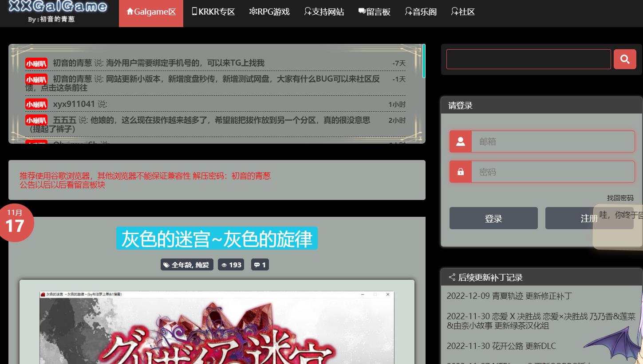
Task: Click the 公告以后以后看留言板块 notice line
Action: pyautogui.click(x=62, y=185)
